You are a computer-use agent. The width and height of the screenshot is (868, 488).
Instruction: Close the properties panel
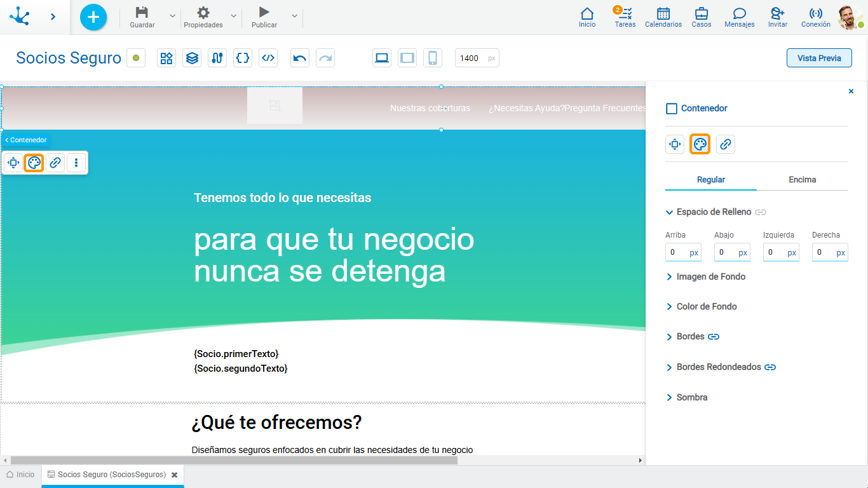click(851, 91)
